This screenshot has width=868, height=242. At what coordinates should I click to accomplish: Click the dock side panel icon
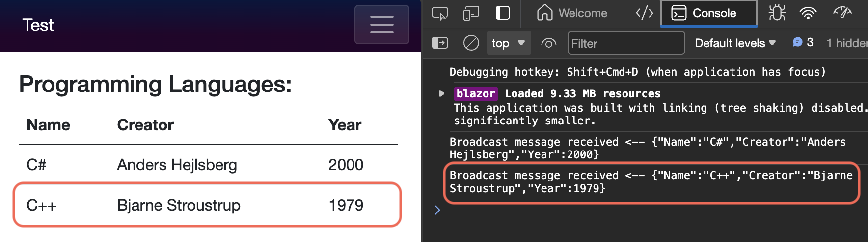point(503,13)
